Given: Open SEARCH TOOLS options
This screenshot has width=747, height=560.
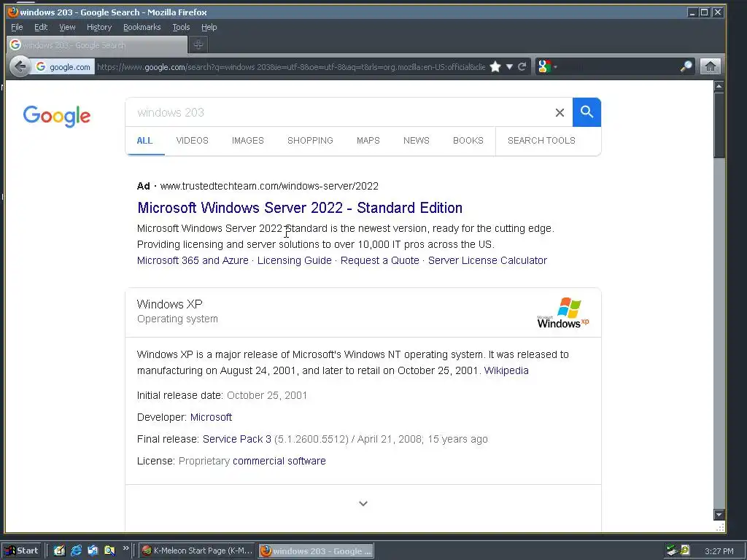Looking at the screenshot, I should tap(542, 141).
